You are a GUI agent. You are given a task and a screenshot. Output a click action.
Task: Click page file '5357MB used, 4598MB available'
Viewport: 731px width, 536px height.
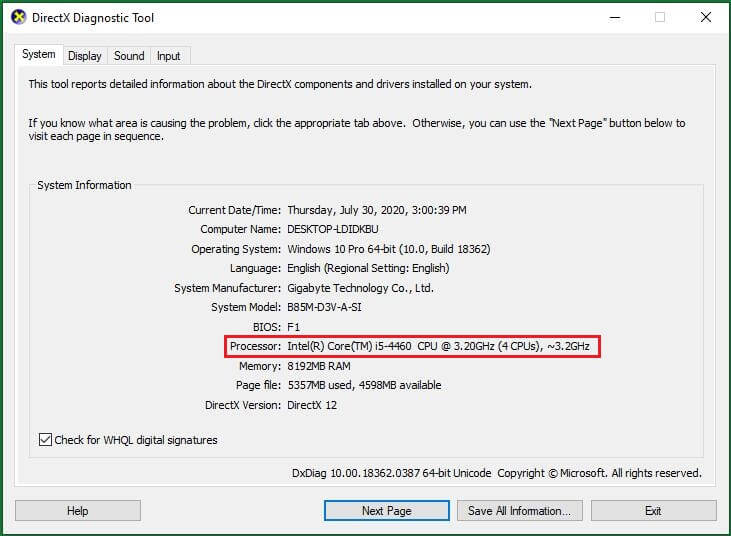coord(364,385)
